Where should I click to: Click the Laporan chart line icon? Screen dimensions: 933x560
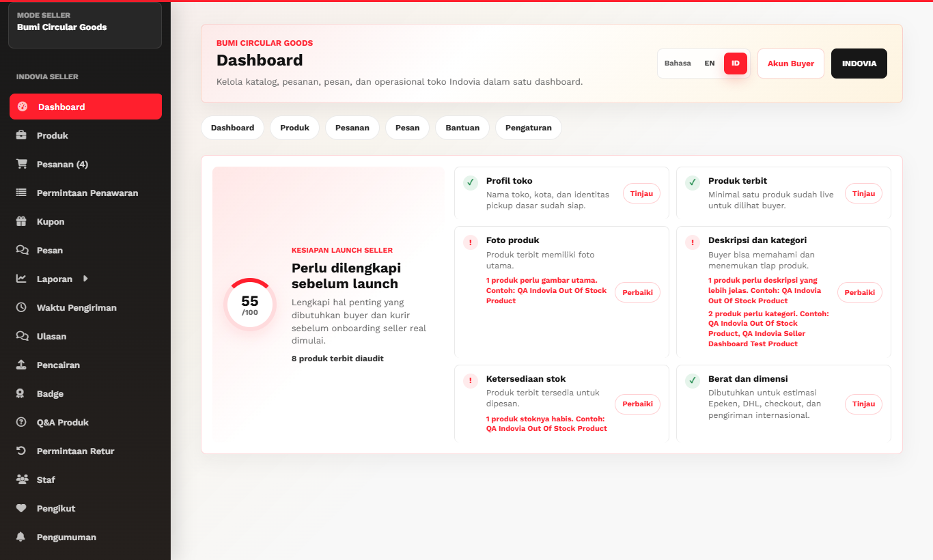pyautogui.click(x=22, y=279)
